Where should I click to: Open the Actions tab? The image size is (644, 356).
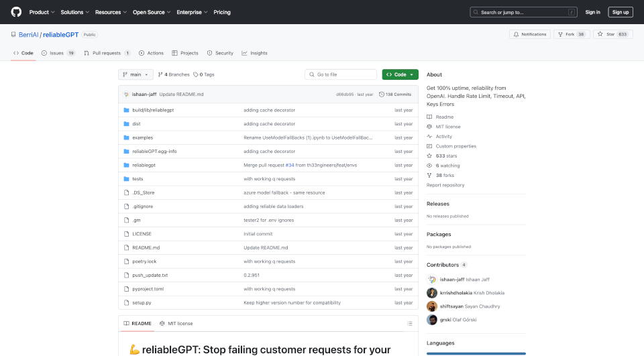(x=151, y=53)
